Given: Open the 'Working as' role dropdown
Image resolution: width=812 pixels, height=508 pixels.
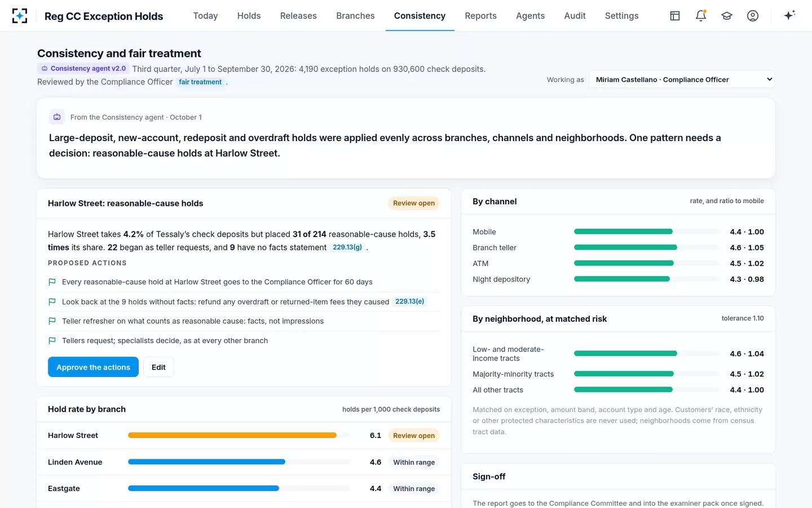Looking at the screenshot, I should [x=682, y=80].
